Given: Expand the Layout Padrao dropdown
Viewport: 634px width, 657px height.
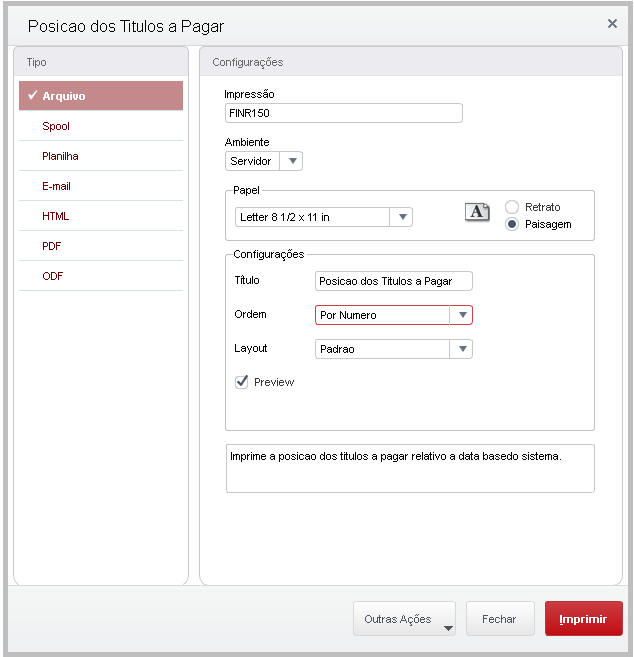Looking at the screenshot, I should 461,349.
